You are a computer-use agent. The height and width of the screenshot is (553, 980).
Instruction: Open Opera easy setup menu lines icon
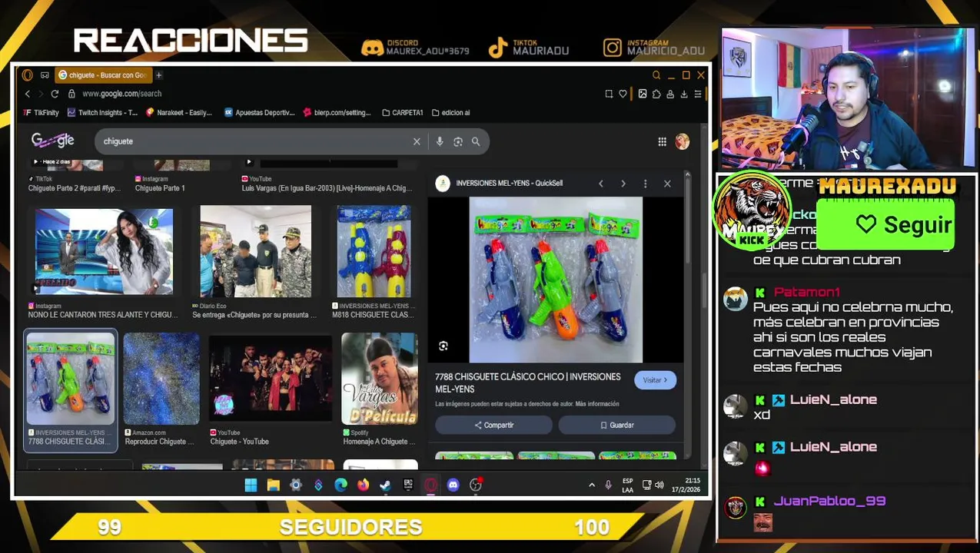pyautogui.click(x=698, y=94)
